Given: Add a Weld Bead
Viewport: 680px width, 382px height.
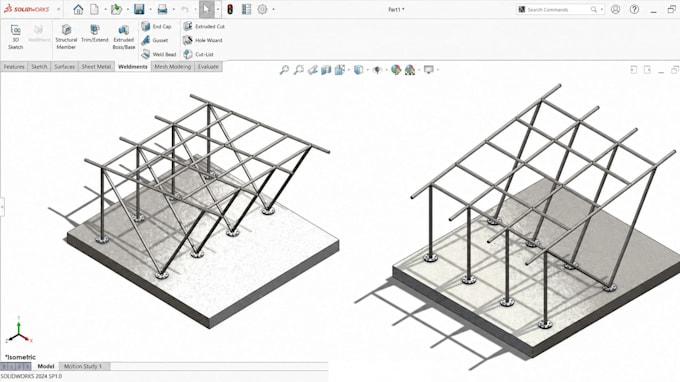Looking at the screenshot, I should pyautogui.click(x=159, y=54).
